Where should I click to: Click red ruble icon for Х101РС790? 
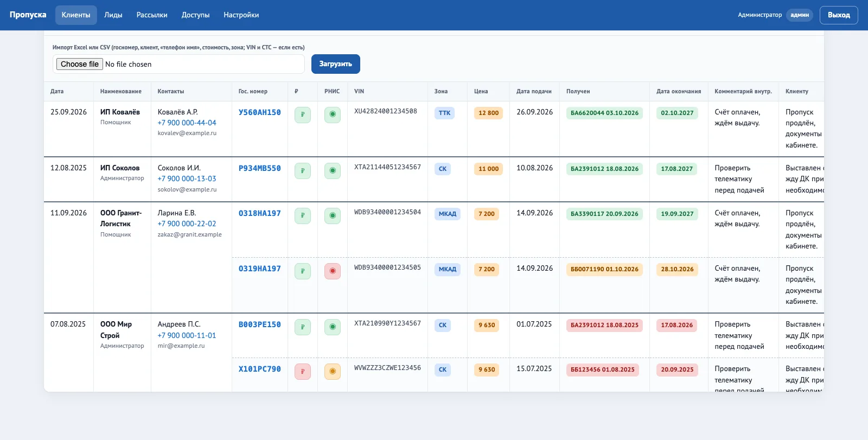[303, 371]
